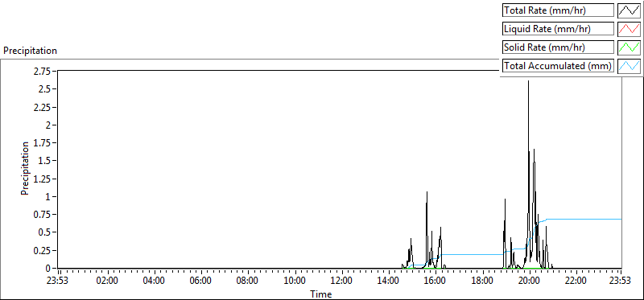Click the green Solid Rate plot icon
The width and height of the screenshot is (644, 300).
tap(629, 47)
